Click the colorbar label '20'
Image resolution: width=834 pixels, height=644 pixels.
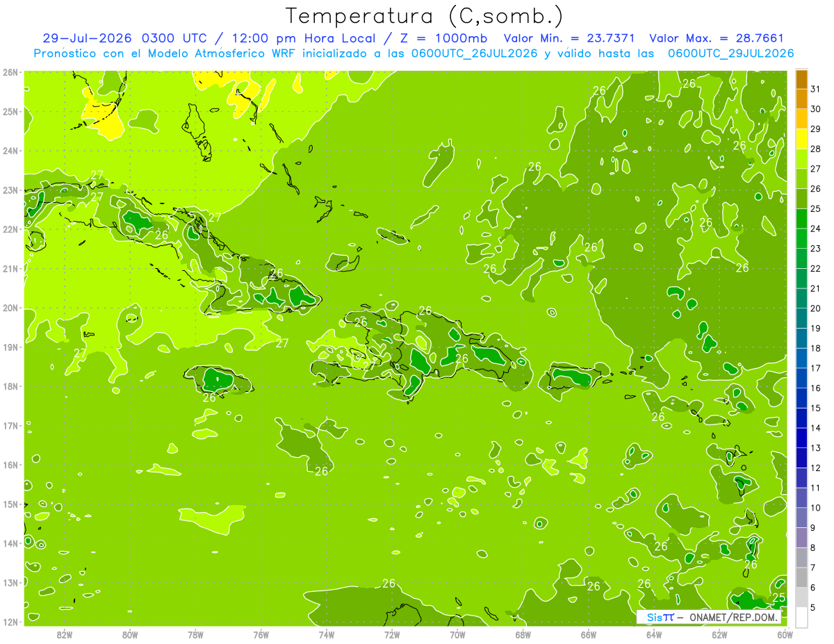816,308
